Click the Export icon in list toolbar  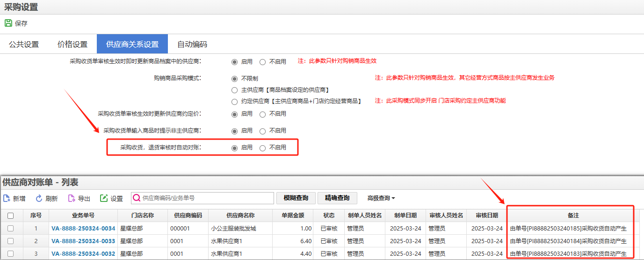(72, 198)
